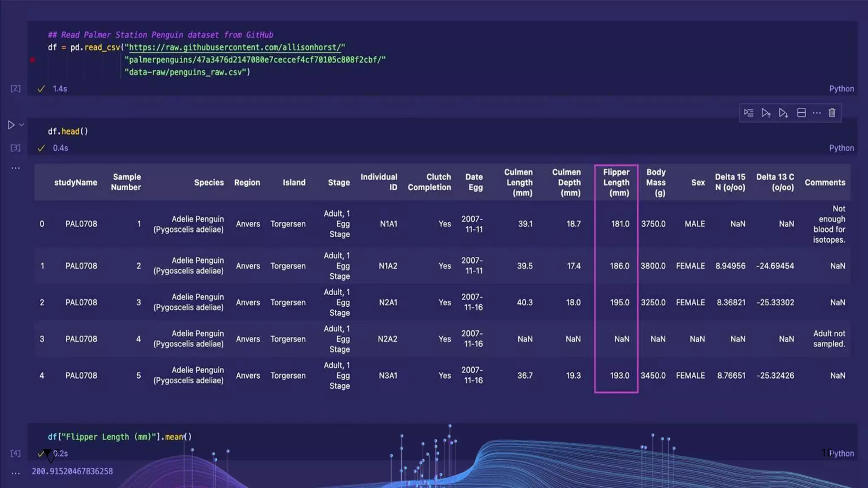Image resolution: width=868 pixels, height=488 pixels.
Task: Click Python language label of first cell
Action: (x=841, y=89)
